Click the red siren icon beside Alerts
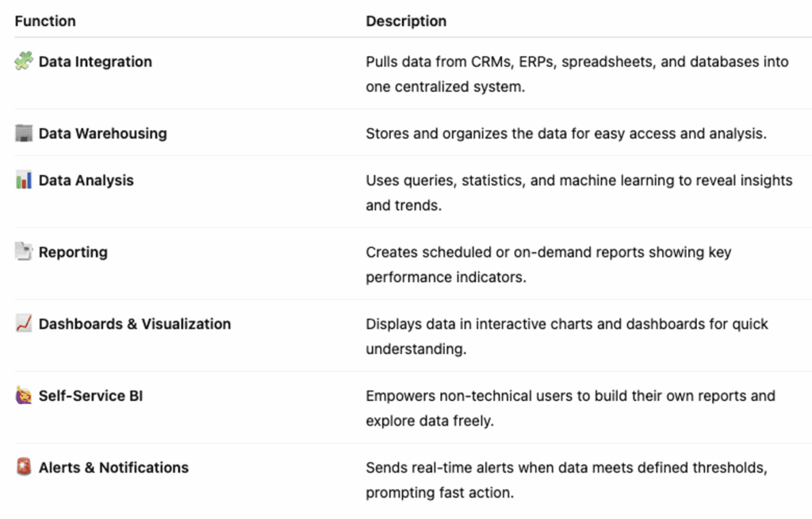This screenshot has width=812, height=519. tap(24, 467)
